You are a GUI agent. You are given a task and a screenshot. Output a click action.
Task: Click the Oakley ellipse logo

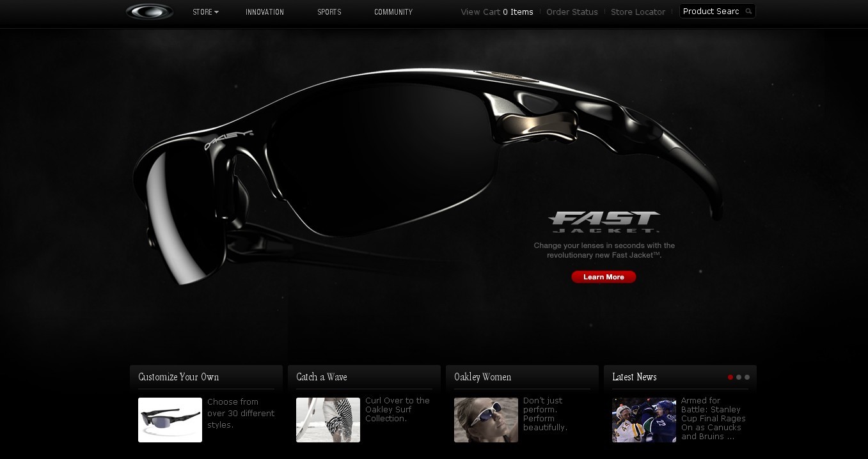150,12
